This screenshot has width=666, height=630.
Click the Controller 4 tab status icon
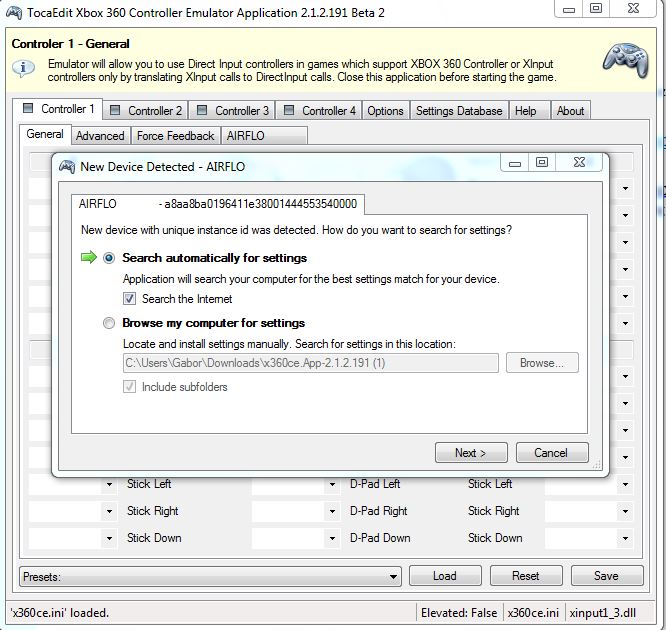tap(288, 111)
